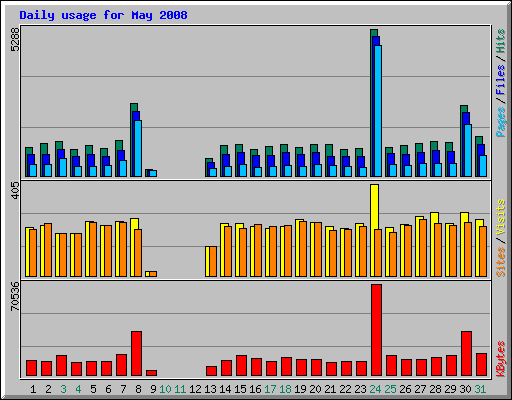The height and width of the screenshot is (400, 512).
Task: Click the orange sites bar for day 28
Action: pos(438,250)
